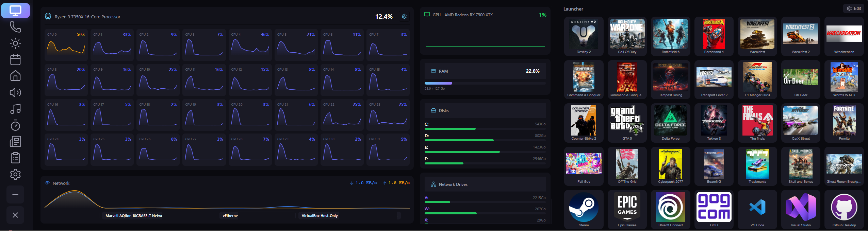Screen dimensions: 868x231
Task: Launch Wreckfest
Action: pyautogui.click(x=757, y=36)
